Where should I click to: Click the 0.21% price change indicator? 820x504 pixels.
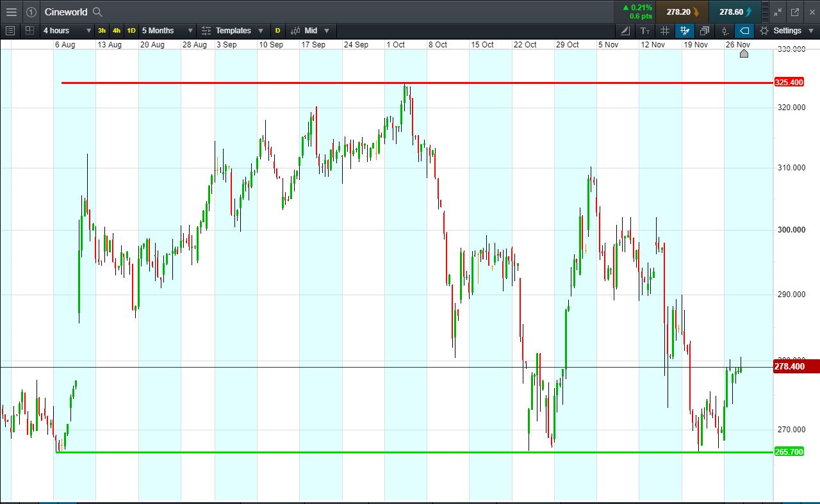[637, 8]
